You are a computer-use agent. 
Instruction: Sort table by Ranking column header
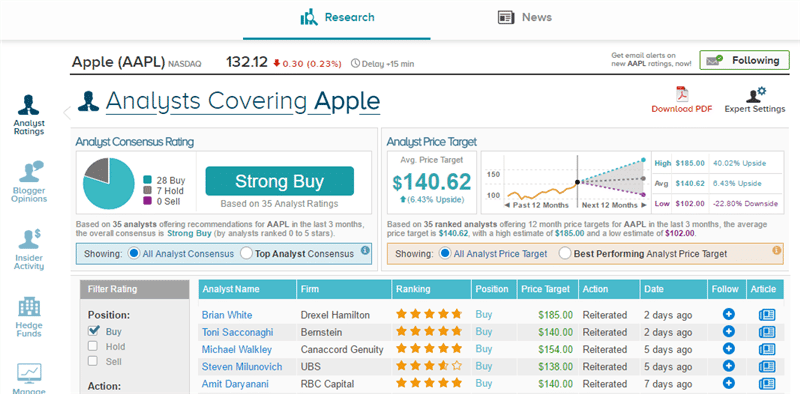432,289
